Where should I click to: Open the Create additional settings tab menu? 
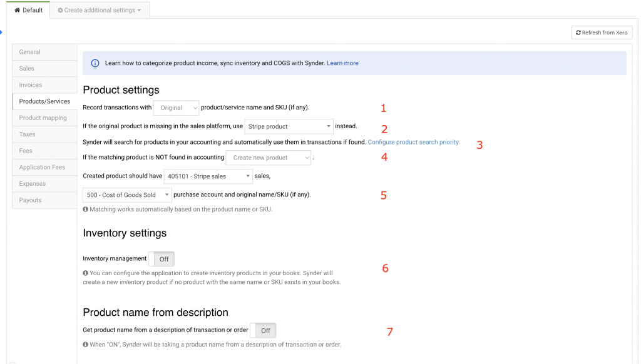[99, 10]
